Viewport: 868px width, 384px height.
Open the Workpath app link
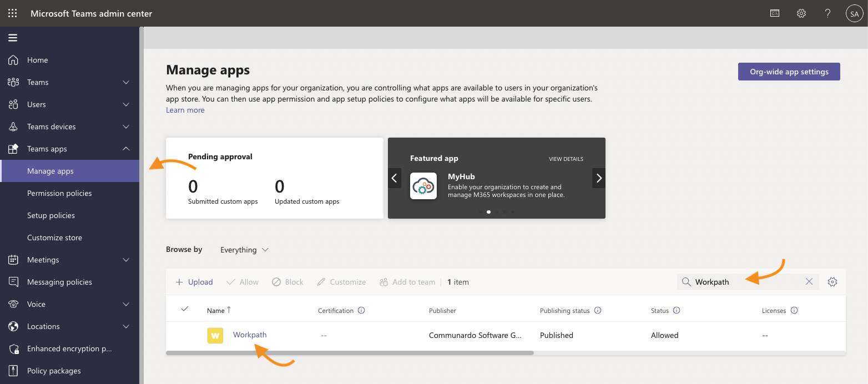tap(250, 335)
